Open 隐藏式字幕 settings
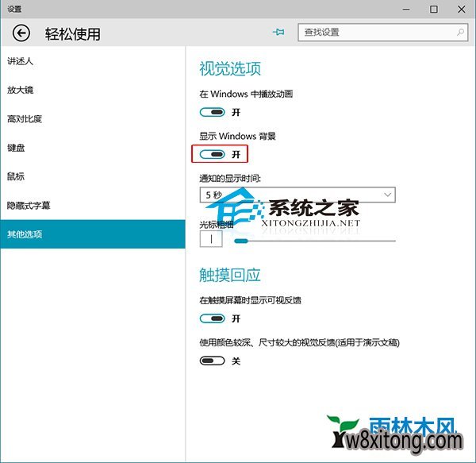 click(x=29, y=205)
